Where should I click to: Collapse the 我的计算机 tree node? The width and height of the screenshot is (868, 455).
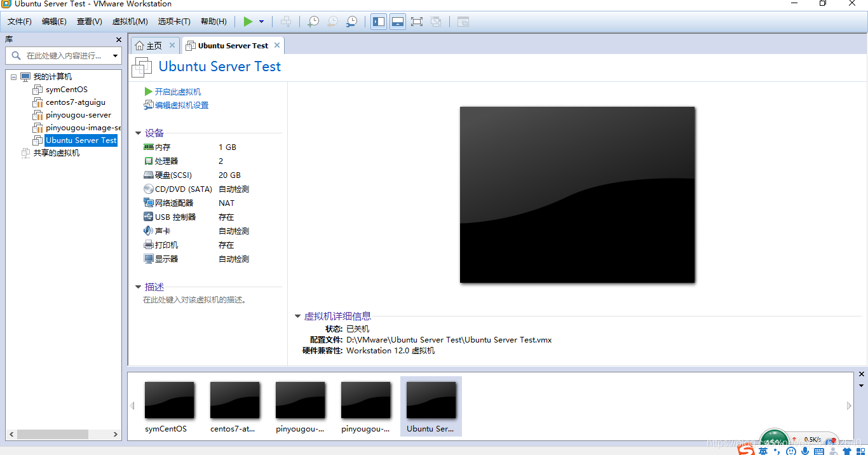pos(13,77)
